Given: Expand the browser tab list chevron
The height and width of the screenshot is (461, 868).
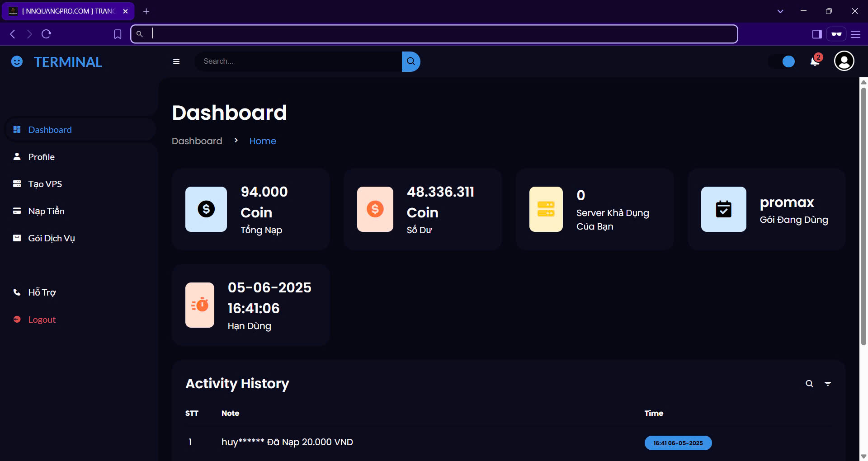Looking at the screenshot, I should click(780, 11).
